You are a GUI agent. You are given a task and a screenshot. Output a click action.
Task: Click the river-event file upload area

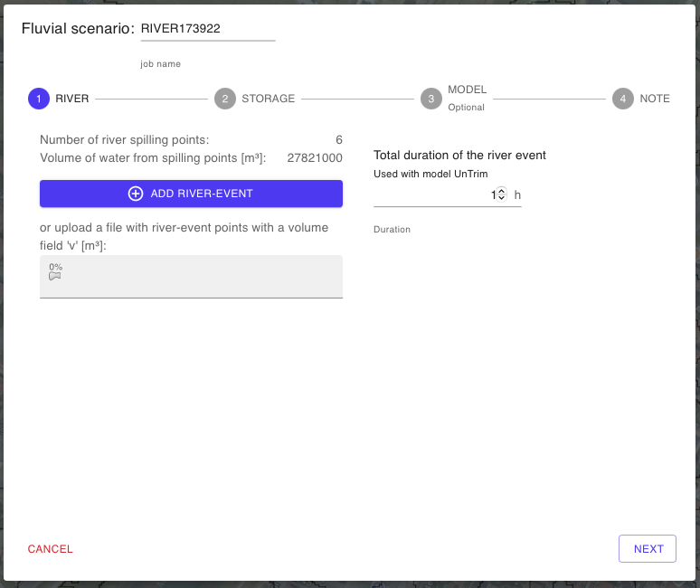(191, 277)
